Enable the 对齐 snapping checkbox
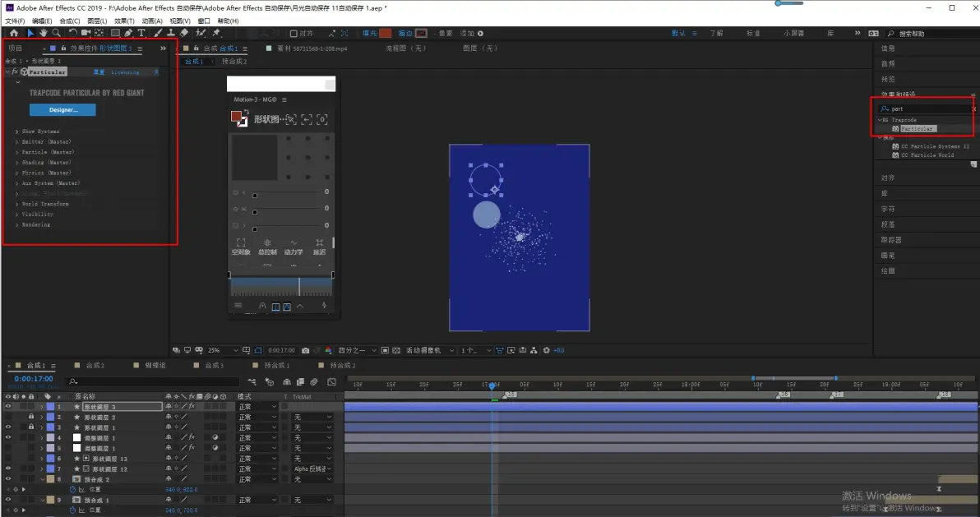980x517 pixels. (294, 33)
